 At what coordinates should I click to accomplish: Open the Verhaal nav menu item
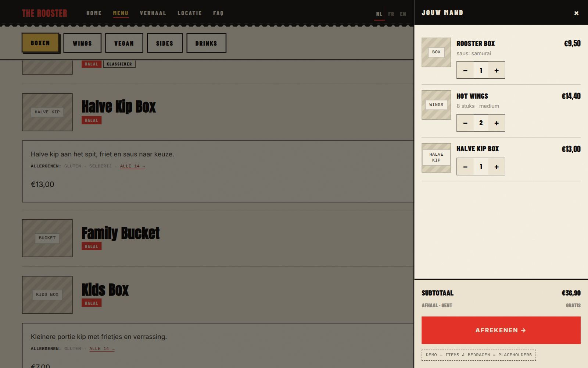point(153,13)
